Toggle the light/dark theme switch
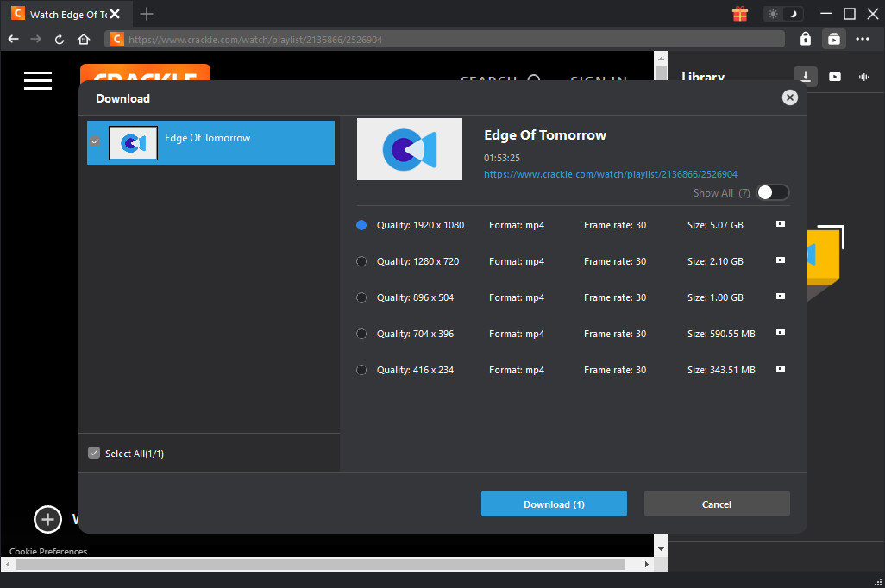 coord(783,14)
